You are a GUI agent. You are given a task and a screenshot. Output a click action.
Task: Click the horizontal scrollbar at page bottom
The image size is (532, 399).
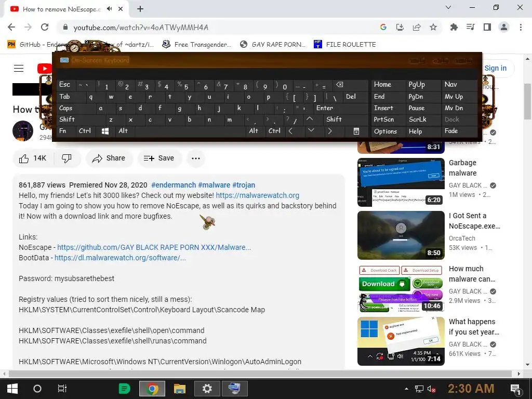261,374
